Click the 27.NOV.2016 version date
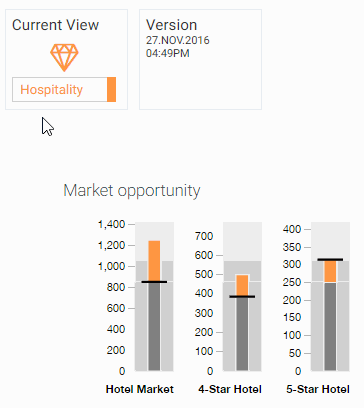The image size is (364, 408). coord(178,40)
